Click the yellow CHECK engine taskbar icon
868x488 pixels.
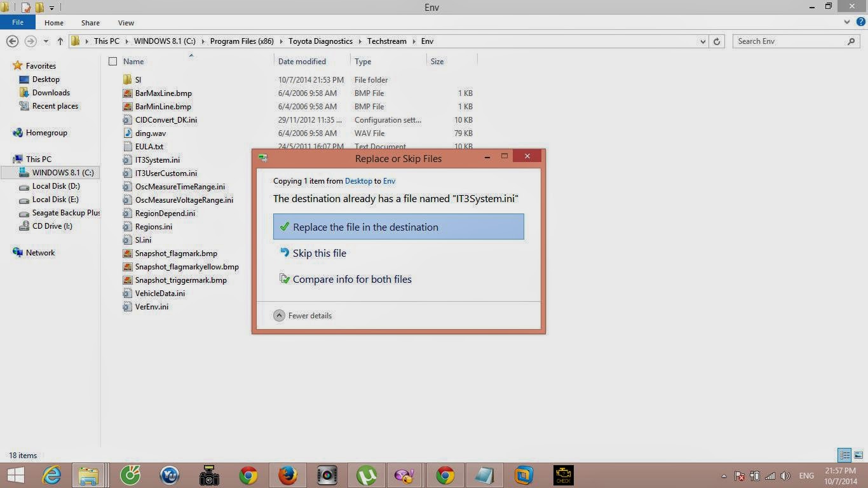click(x=563, y=475)
